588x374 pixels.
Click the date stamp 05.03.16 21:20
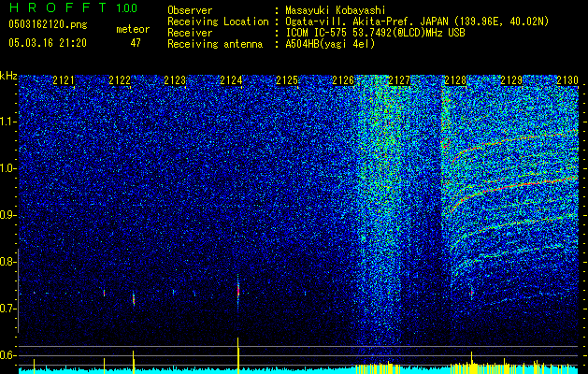tap(48, 43)
